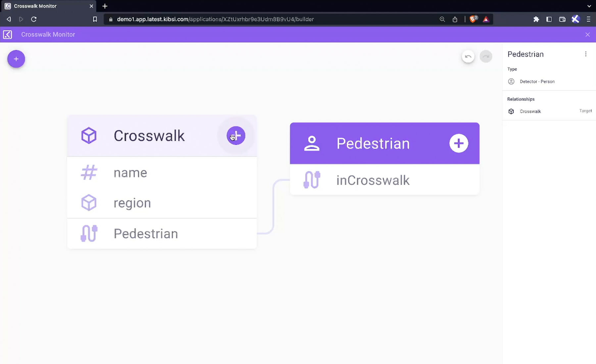Select the inCrosswalk relationship row
Screen dimensions: 596x364
[x=384, y=180]
